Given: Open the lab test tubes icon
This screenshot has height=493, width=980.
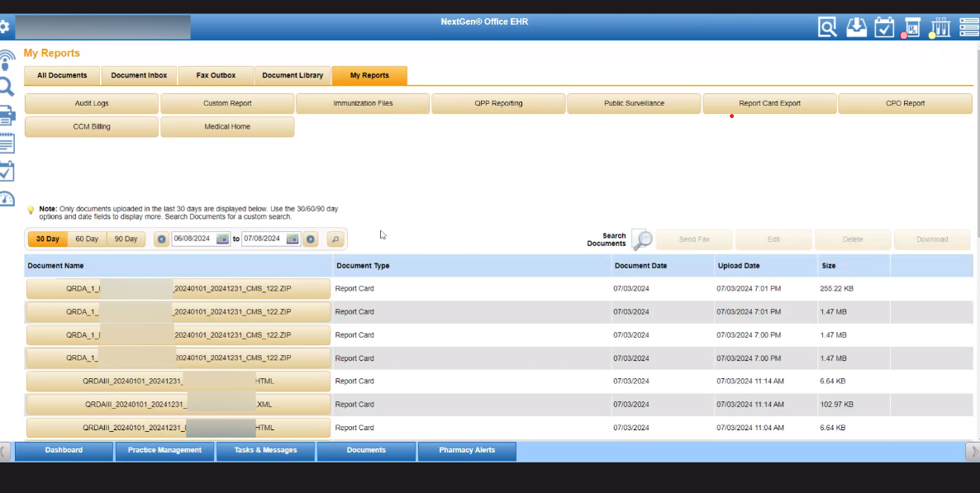Looking at the screenshot, I should pos(940,27).
